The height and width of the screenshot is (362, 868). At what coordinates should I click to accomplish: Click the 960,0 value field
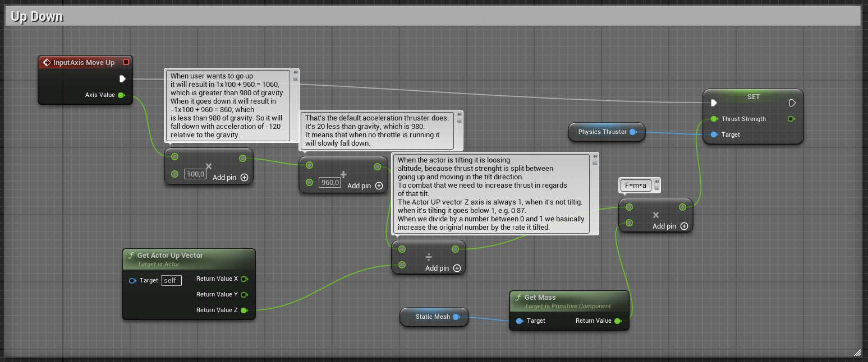coord(330,183)
